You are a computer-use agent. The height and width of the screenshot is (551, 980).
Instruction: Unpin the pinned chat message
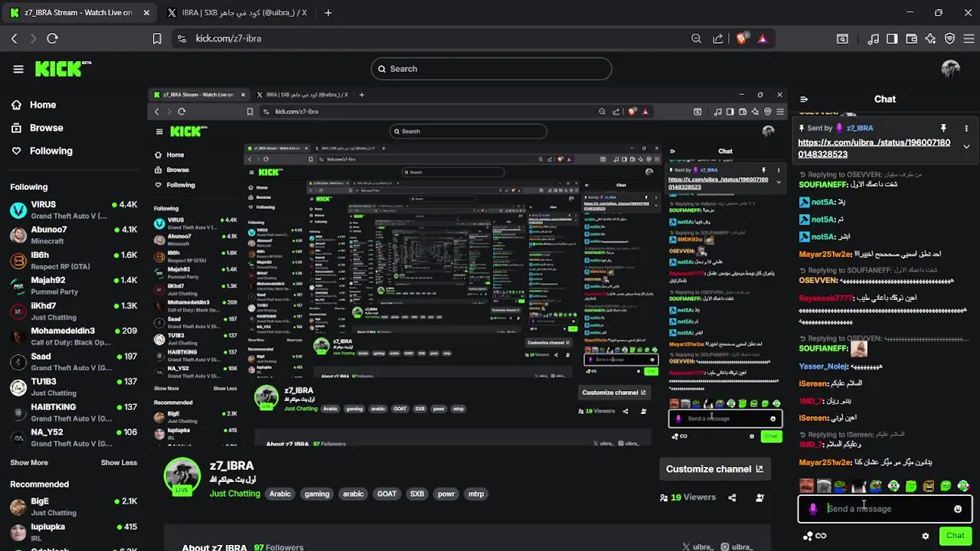point(943,128)
